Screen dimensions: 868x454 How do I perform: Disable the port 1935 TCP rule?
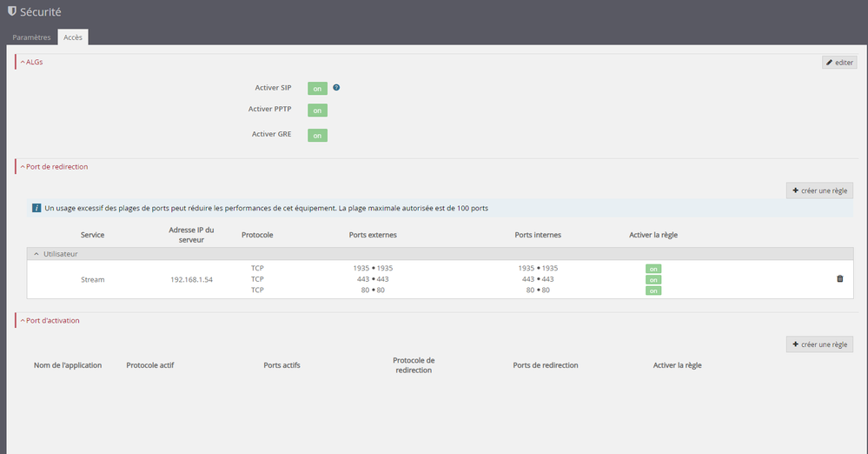653,269
